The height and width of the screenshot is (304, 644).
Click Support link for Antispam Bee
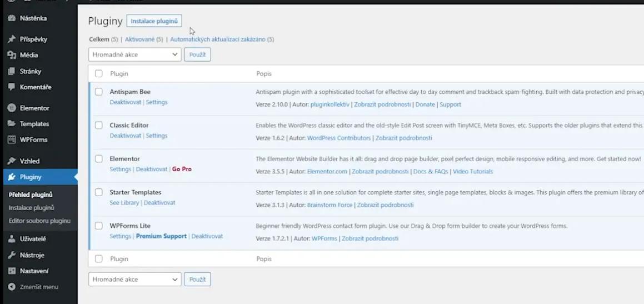click(450, 104)
